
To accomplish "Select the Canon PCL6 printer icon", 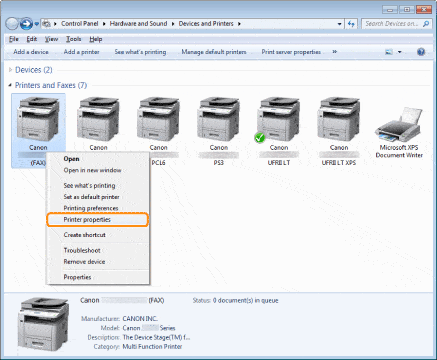I will click(158, 119).
